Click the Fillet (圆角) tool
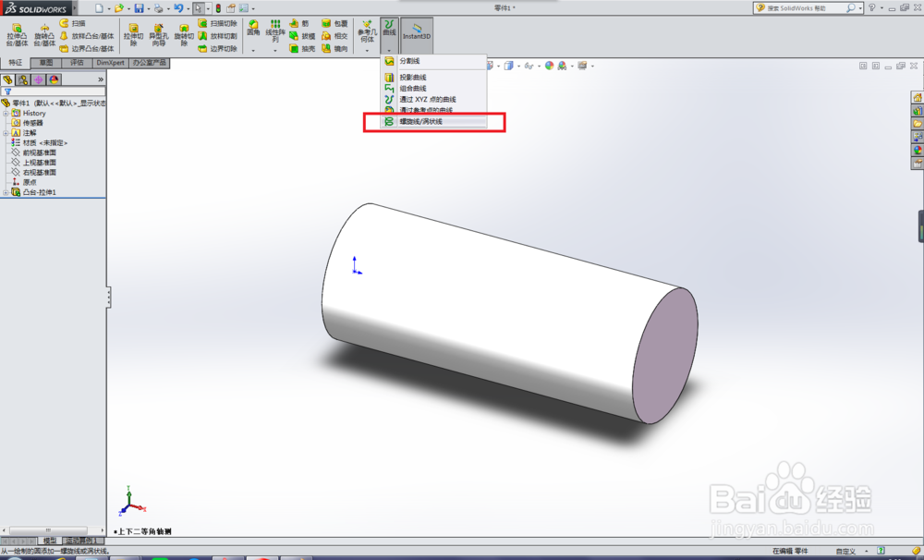The image size is (924, 560). (x=253, y=28)
